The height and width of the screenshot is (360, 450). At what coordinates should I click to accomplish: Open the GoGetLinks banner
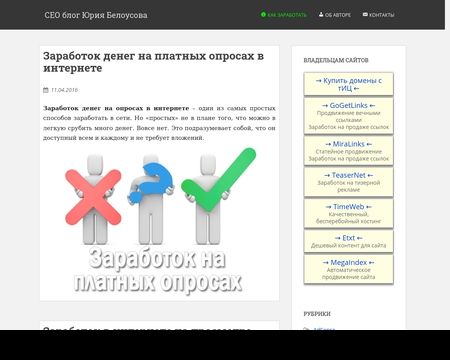coord(348,116)
